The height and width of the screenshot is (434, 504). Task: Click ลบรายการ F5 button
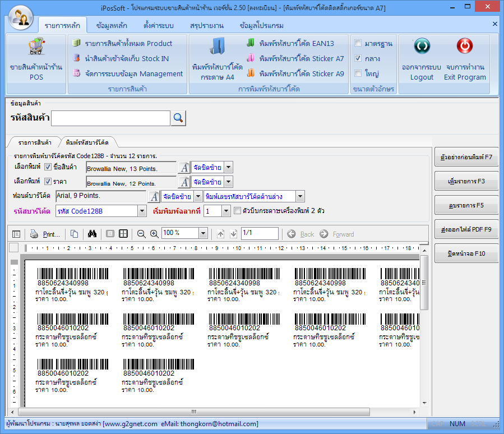[466, 205]
